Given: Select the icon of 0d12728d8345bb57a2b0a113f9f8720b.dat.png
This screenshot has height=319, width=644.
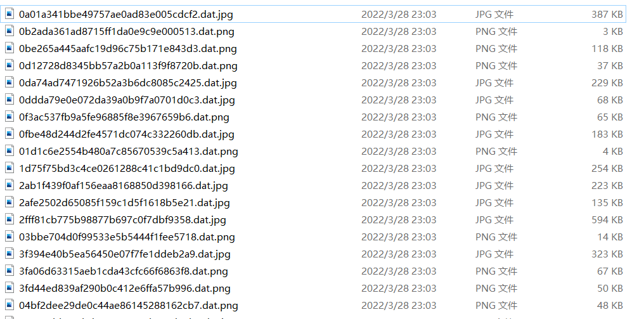Looking at the screenshot, I should coord(10,66).
